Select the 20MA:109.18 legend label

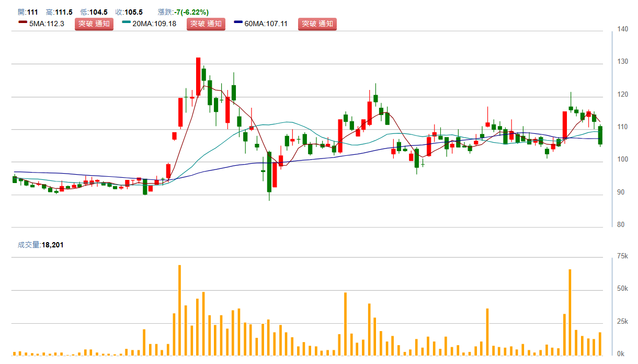click(154, 24)
